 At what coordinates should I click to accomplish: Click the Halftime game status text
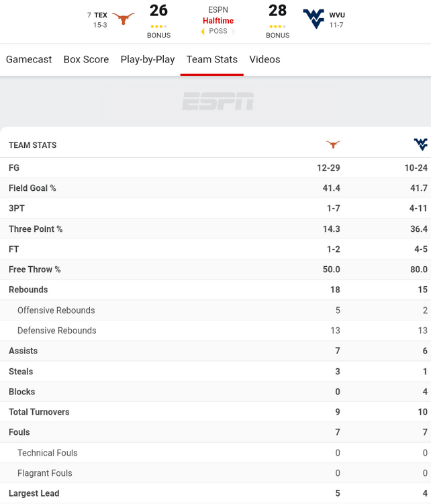point(218,21)
